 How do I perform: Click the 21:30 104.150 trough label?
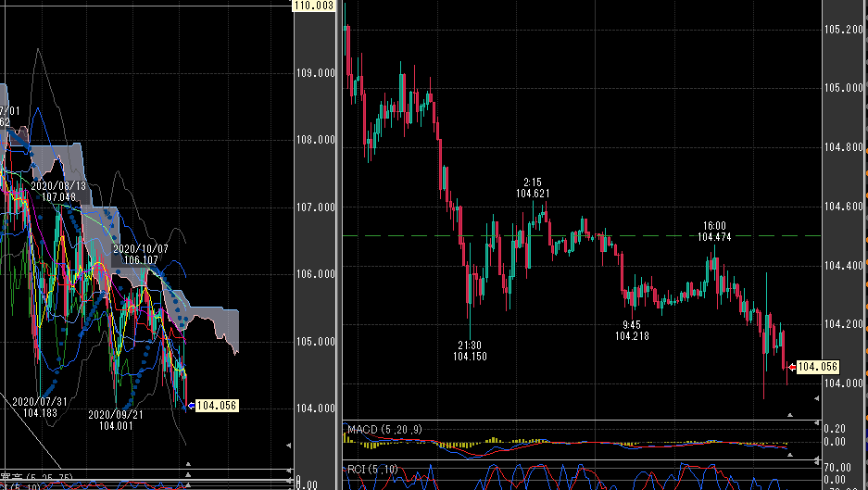470,351
